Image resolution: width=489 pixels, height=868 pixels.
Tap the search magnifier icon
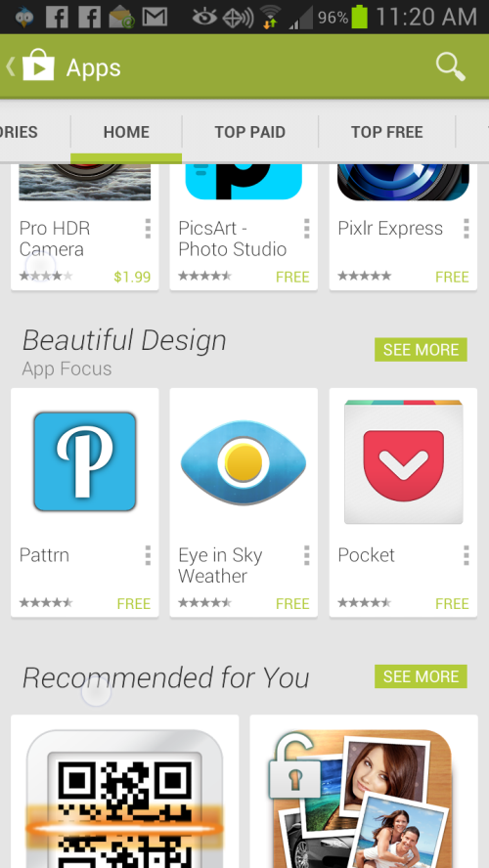[450, 67]
